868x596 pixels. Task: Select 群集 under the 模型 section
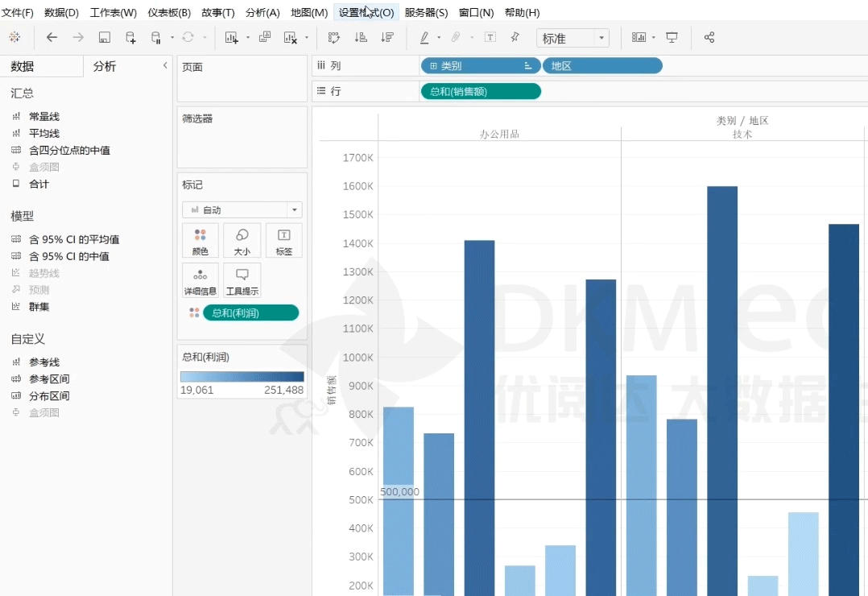[x=39, y=307]
